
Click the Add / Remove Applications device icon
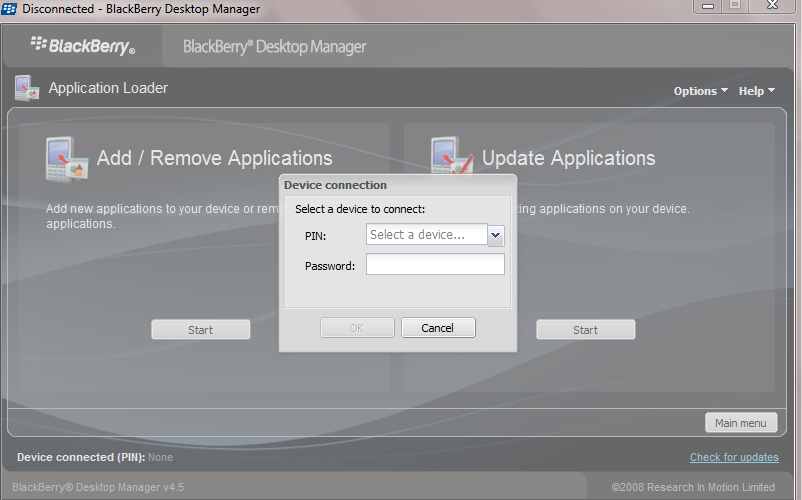click(66, 160)
